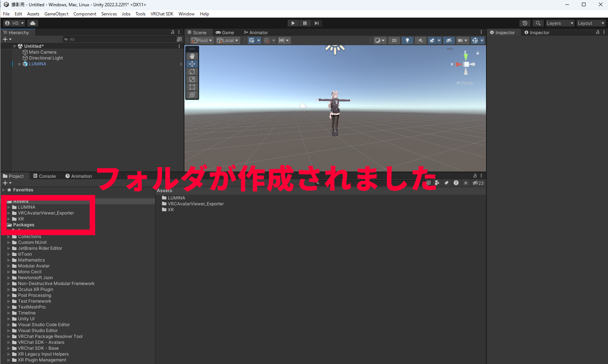Select the Scale tool

click(x=192, y=79)
